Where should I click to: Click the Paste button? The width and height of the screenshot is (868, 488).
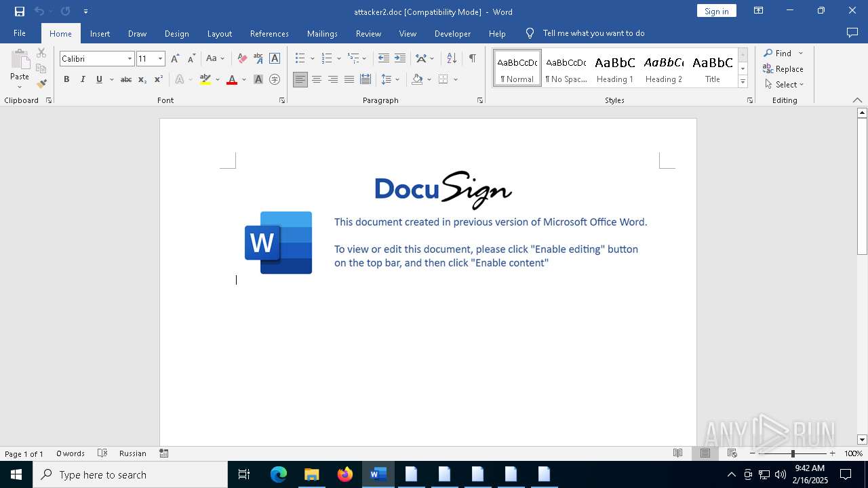(20, 68)
